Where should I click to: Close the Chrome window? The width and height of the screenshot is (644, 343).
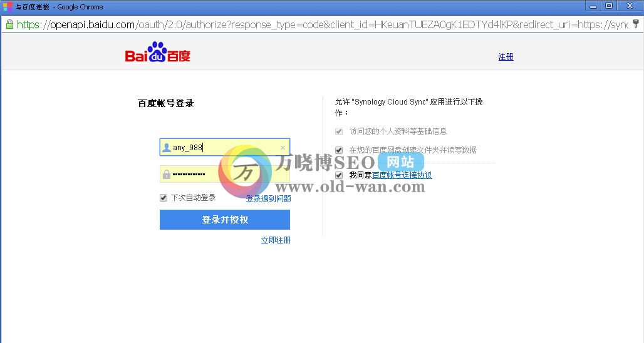[630, 6]
